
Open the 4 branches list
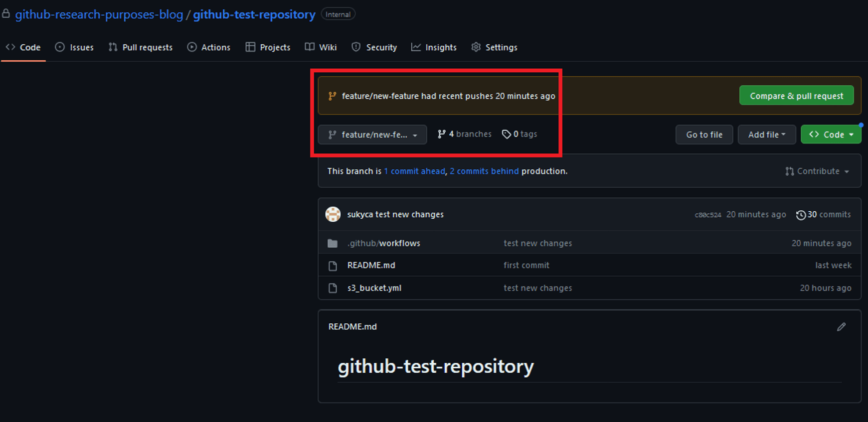[x=464, y=134]
